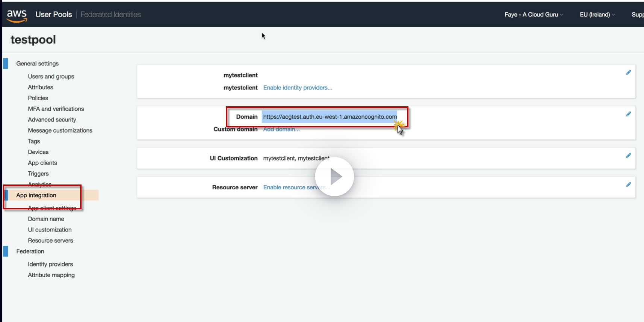Edit the Domain card pencil icon
The height and width of the screenshot is (322, 644).
click(x=628, y=114)
